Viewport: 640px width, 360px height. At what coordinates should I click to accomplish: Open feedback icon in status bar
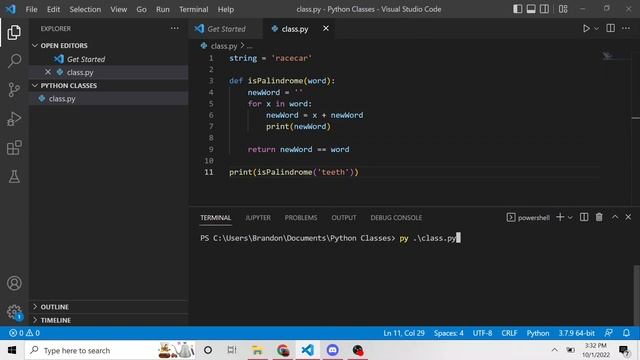tap(609, 333)
